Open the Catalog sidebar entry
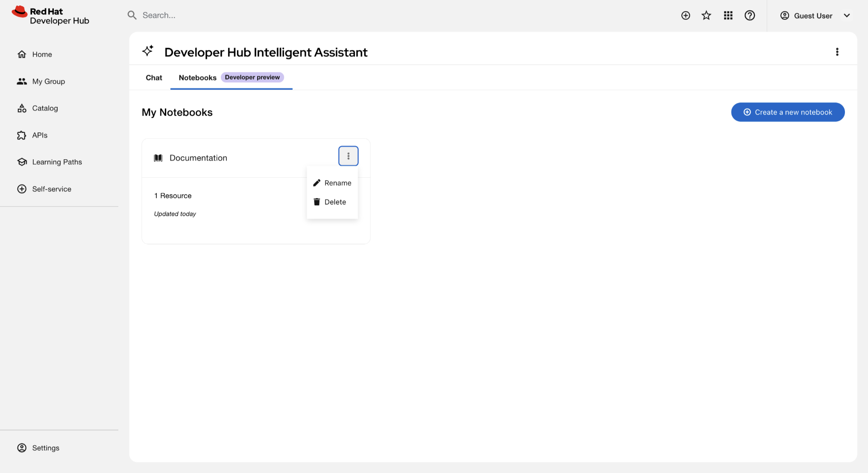 38,108
